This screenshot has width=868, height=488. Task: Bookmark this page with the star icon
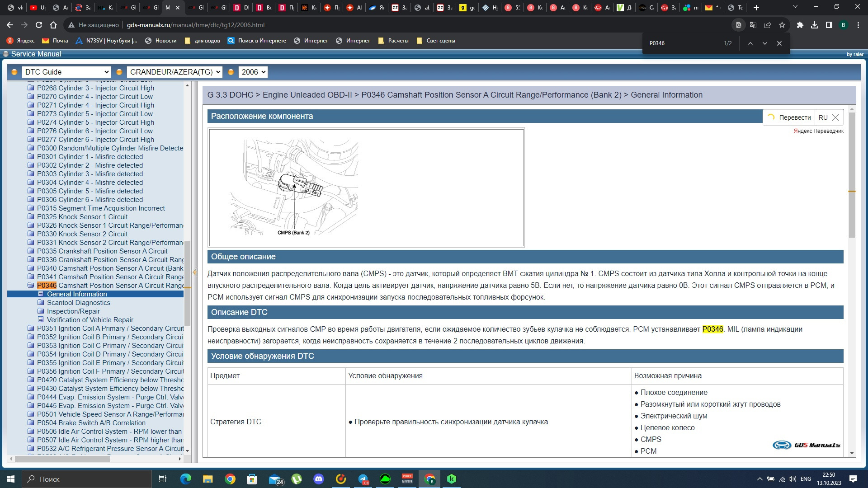[782, 25]
